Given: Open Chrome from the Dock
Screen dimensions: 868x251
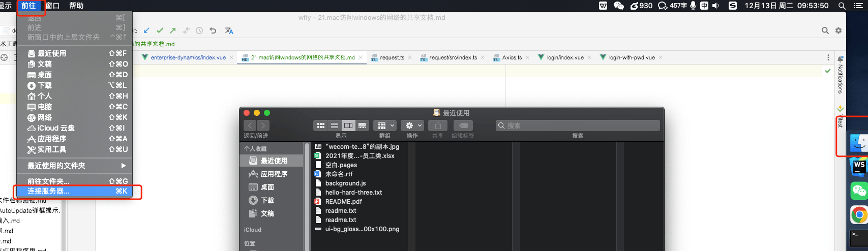Looking at the screenshot, I should coord(859,215).
